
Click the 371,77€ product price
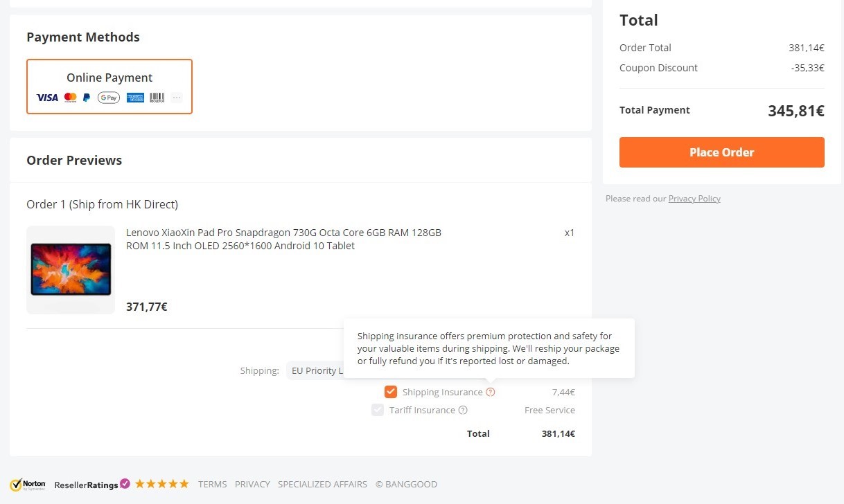[x=147, y=307]
